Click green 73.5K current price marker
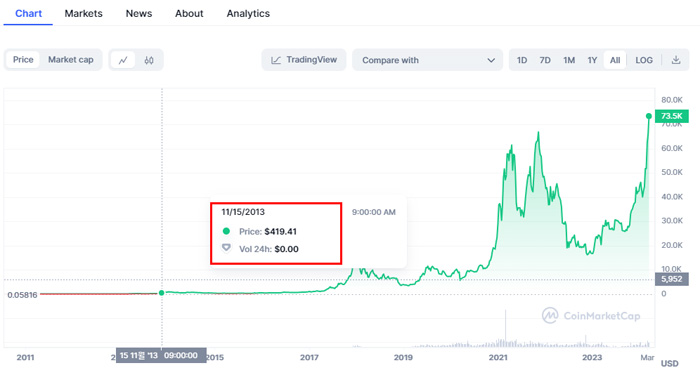 [x=671, y=116]
